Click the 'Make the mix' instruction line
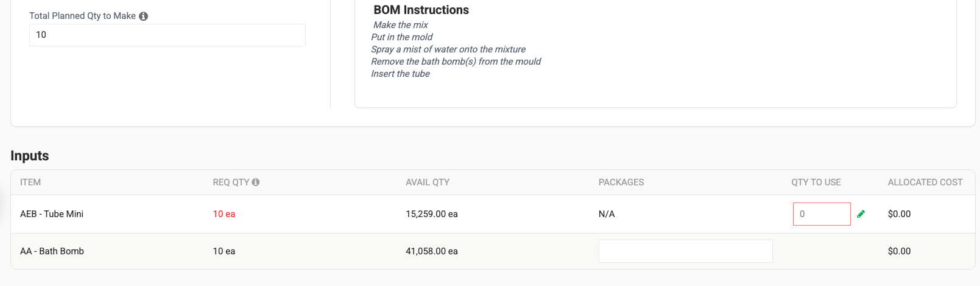The width and height of the screenshot is (980, 286). (401, 25)
